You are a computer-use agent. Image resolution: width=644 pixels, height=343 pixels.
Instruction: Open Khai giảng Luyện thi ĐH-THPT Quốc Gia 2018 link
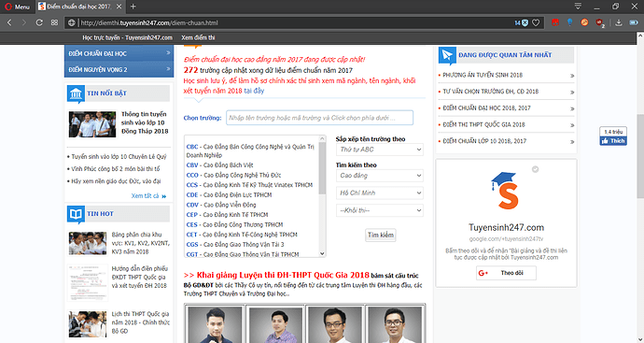pyautogui.click(x=276, y=275)
